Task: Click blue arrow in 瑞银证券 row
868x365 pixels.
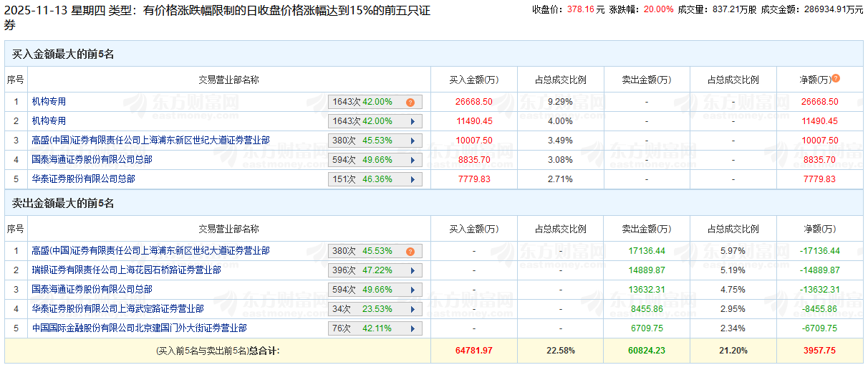Action: pos(413,271)
